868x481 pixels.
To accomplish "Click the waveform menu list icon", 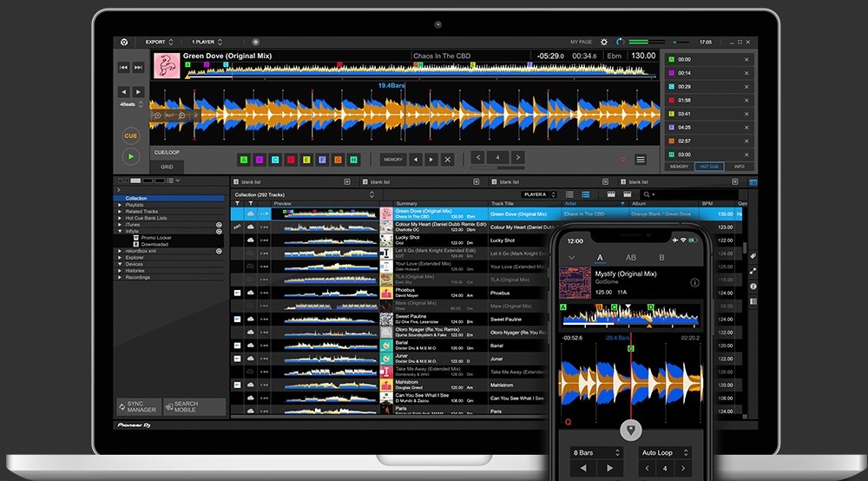I will click(641, 160).
